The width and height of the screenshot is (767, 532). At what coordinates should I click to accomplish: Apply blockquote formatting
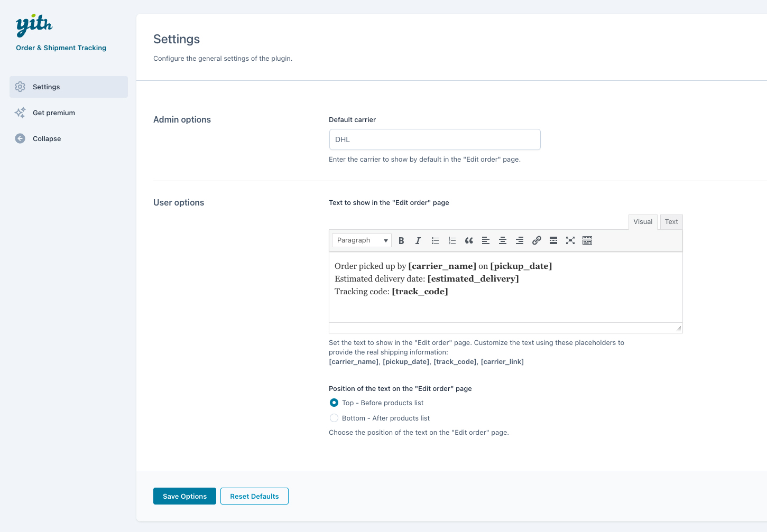tap(469, 240)
